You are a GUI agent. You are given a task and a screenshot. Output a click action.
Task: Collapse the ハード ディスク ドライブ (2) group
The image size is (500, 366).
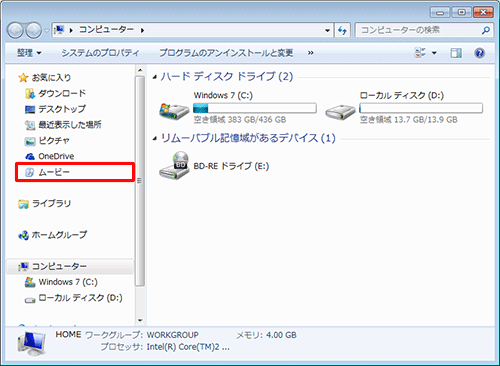155,77
